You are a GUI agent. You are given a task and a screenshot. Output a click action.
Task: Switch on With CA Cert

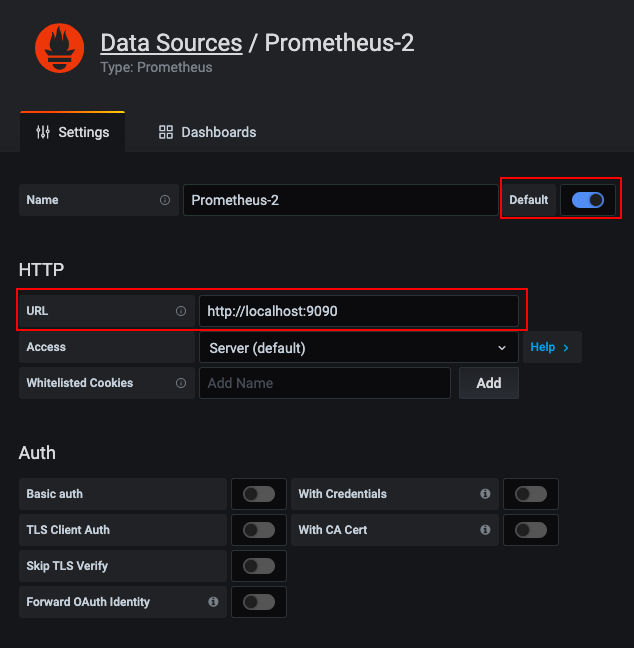coord(531,530)
